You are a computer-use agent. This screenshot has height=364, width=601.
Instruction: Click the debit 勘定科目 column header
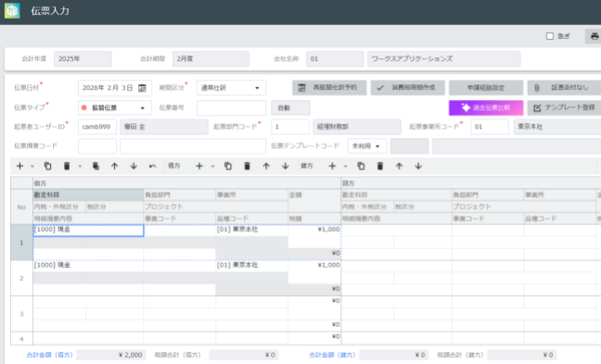click(x=88, y=195)
